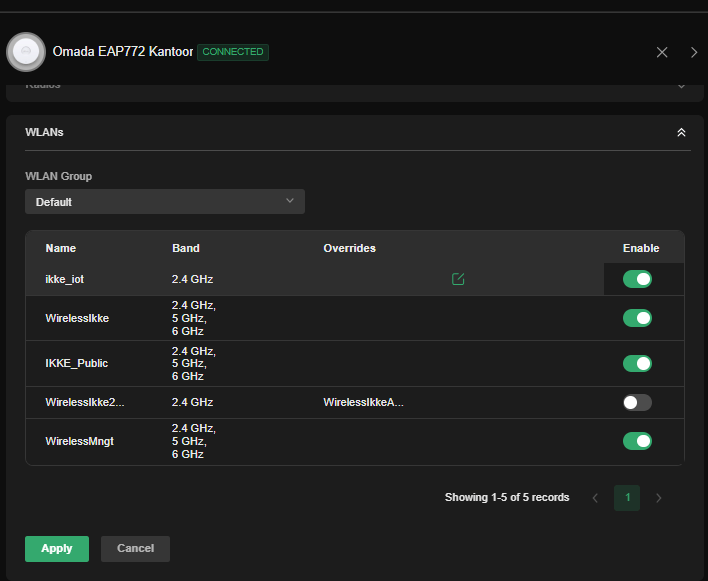The width and height of the screenshot is (708, 581).
Task: Click the right arrow next to close
Action: tap(694, 52)
